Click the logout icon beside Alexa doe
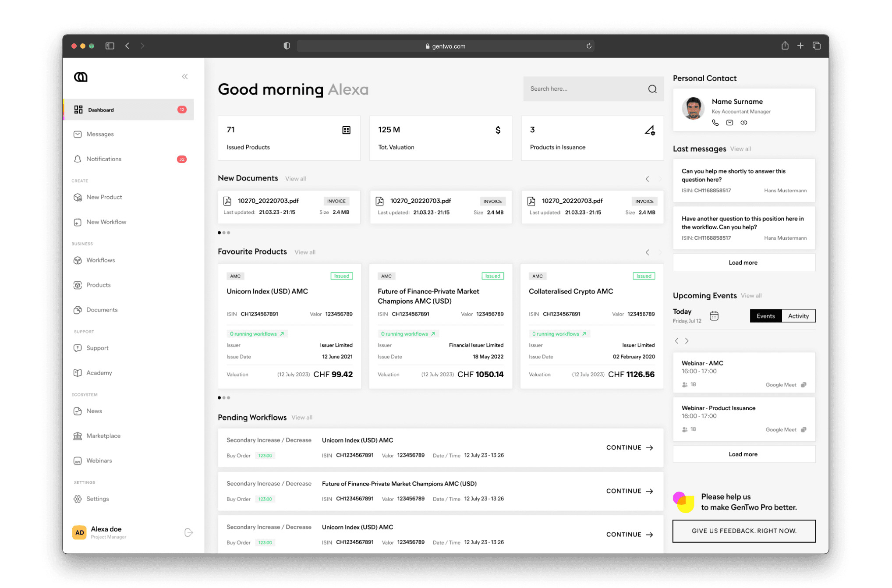892x588 pixels. 188,532
